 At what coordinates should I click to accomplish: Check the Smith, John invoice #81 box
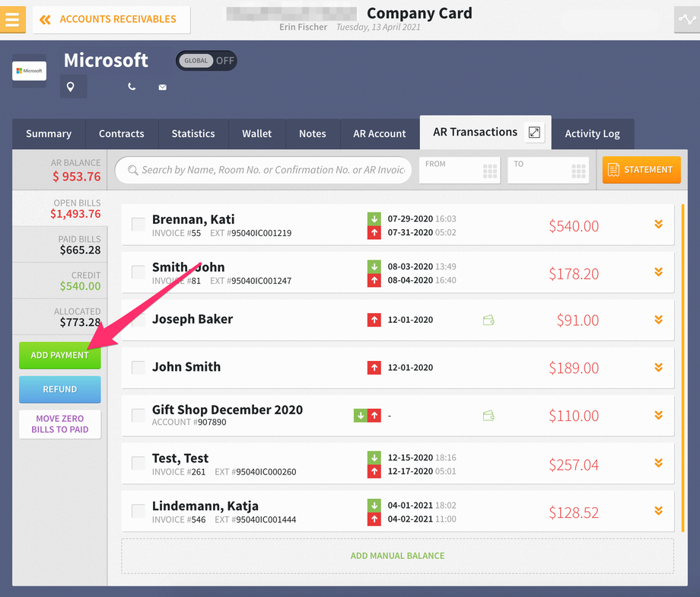[x=138, y=272]
